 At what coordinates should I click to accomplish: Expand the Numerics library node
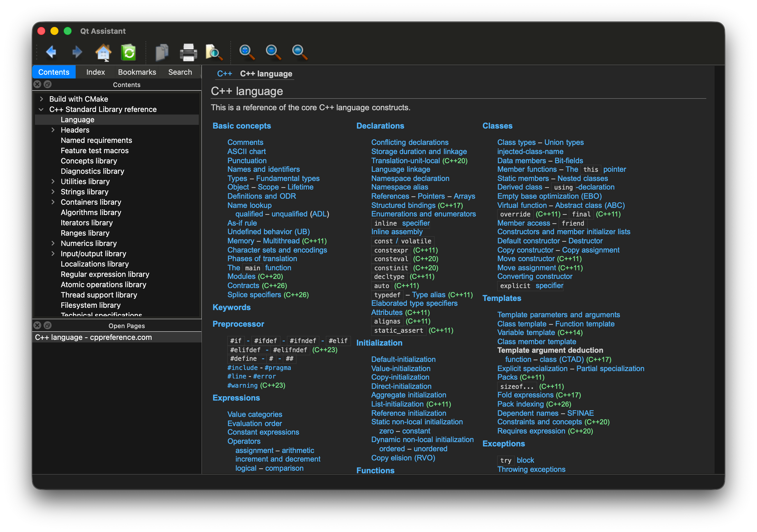click(53, 243)
